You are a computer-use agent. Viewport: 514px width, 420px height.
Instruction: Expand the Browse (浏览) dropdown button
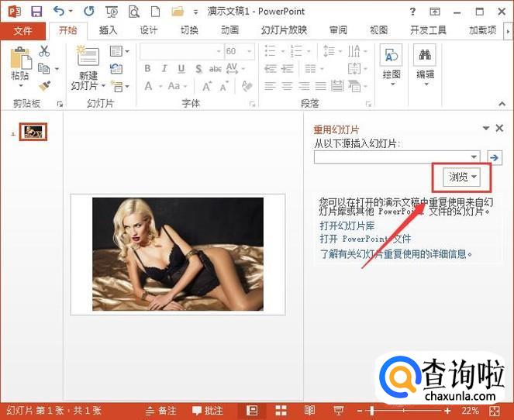464,177
